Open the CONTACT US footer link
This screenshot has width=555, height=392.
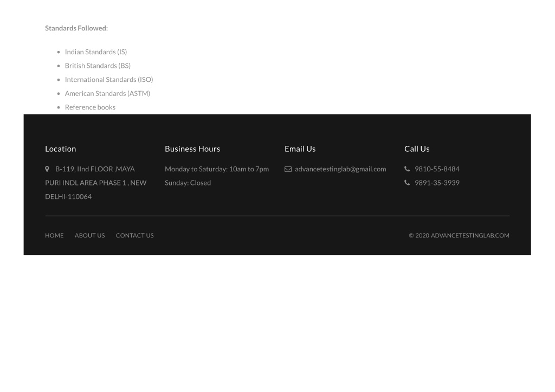(x=134, y=235)
